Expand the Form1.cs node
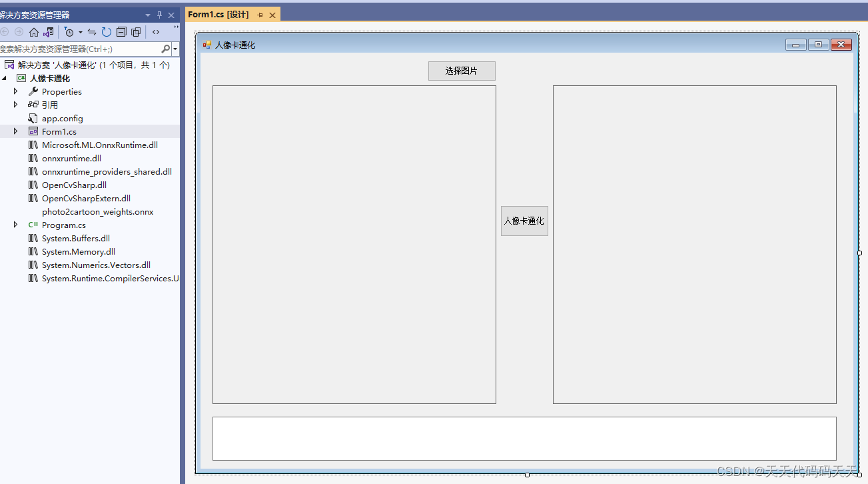Screen dimensions: 868x484 [x=15, y=131]
